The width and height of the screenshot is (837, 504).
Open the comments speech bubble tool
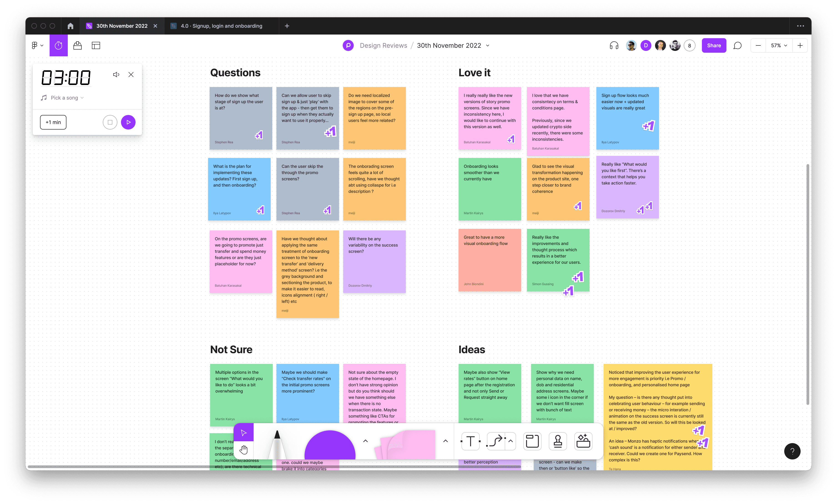point(737,45)
